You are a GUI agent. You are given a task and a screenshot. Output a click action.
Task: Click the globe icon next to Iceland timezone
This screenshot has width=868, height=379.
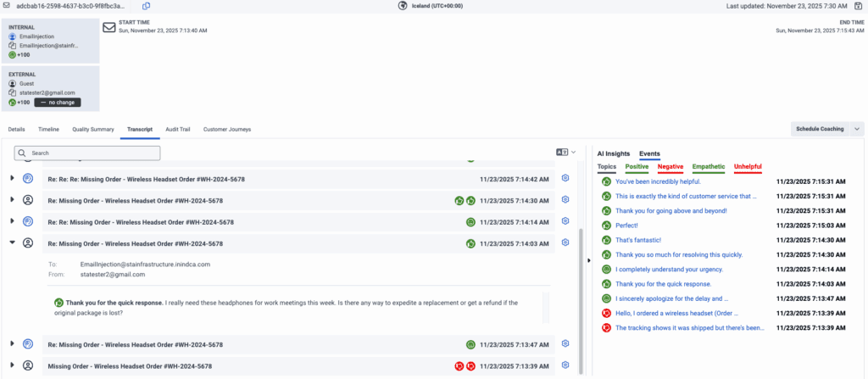[403, 6]
